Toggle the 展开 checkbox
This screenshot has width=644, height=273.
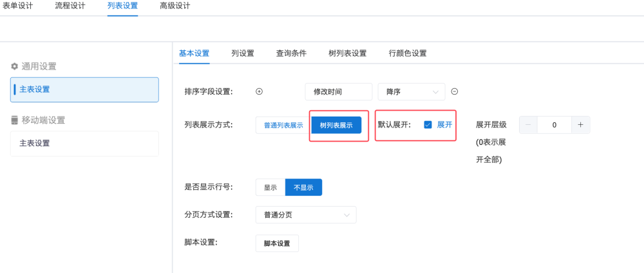(x=428, y=125)
